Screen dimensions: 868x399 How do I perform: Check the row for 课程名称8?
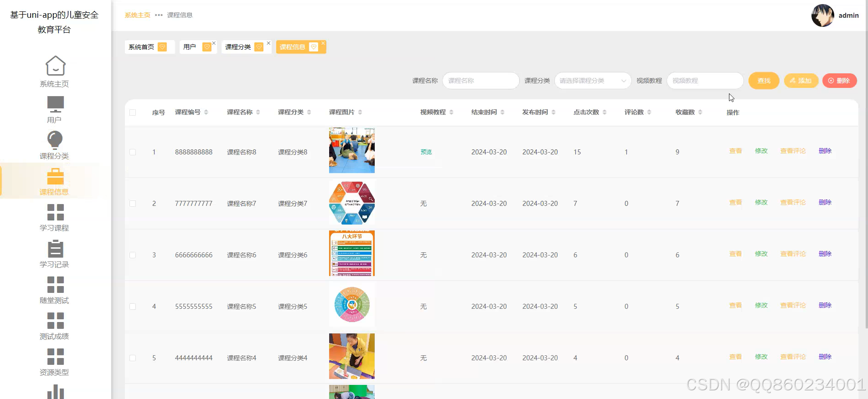pos(133,152)
